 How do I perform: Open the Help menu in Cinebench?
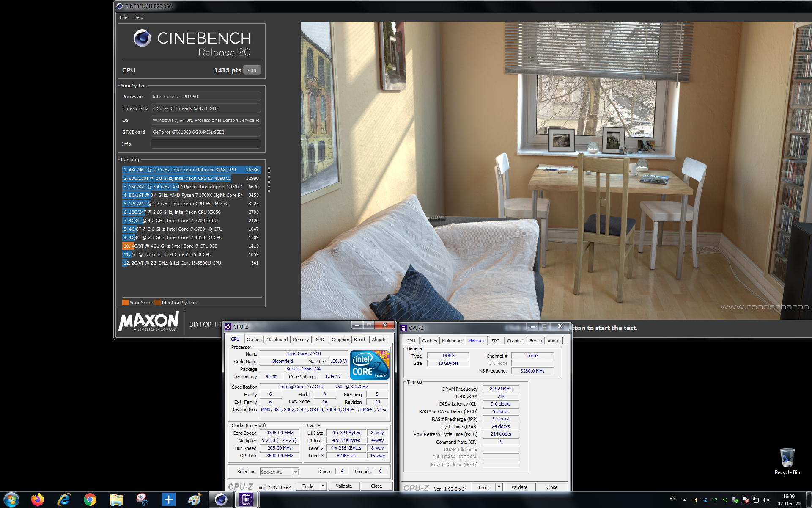coord(138,17)
